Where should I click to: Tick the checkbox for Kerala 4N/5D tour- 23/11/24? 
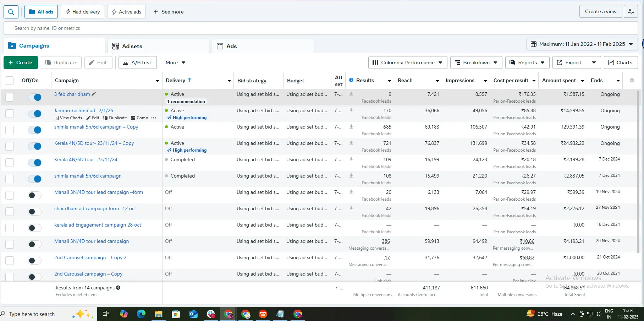pyautogui.click(x=10, y=163)
